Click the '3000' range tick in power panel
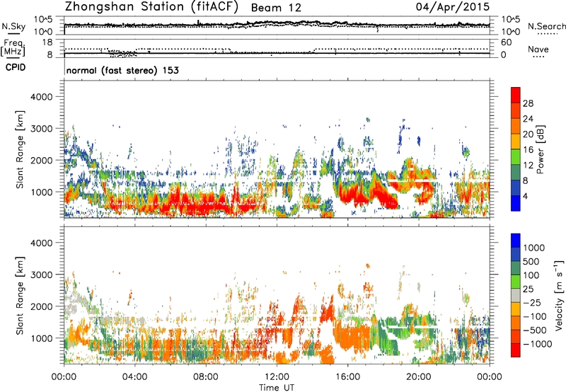This screenshot has height=392, width=566. click(x=42, y=129)
